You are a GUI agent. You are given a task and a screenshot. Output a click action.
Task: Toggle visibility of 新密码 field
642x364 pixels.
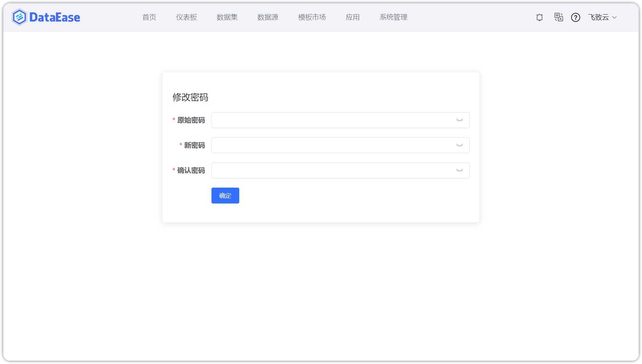[x=460, y=145]
